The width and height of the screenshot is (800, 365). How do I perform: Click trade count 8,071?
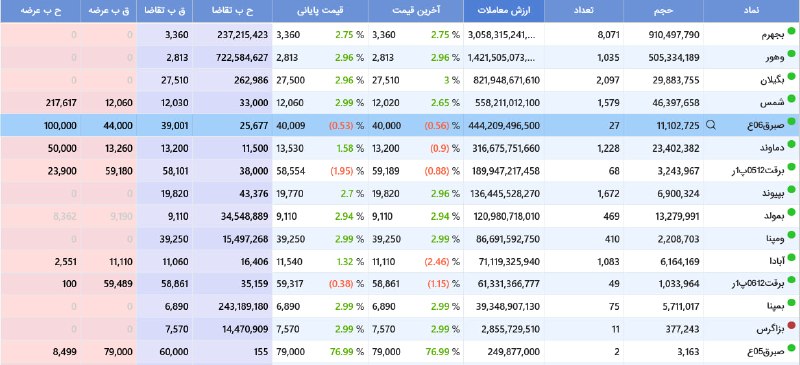[608, 35]
